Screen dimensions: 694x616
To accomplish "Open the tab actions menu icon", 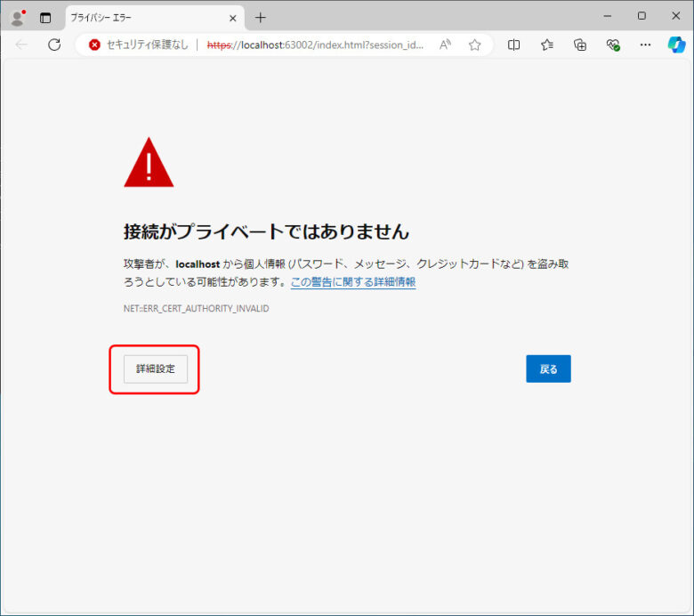I will (x=45, y=18).
